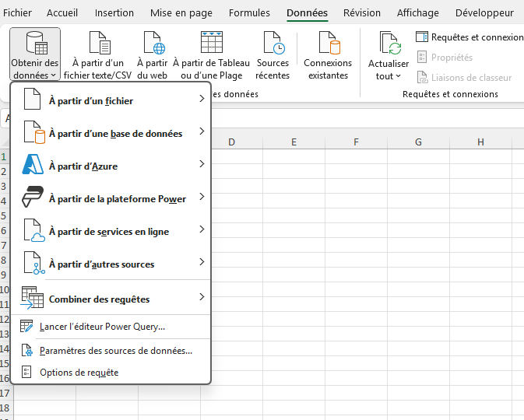
Task: Choose Combiner des requêtes menu entry
Action: point(111,297)
